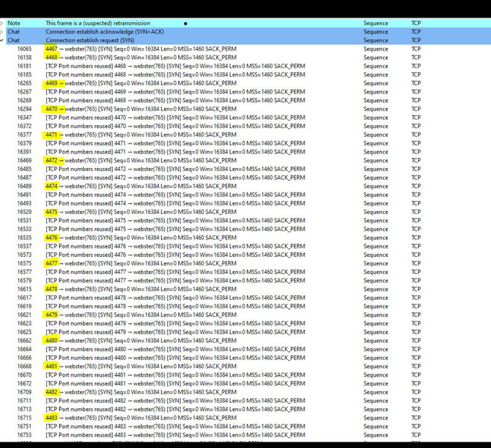Choose packet 16664 row
The height and width of the screenshot is (448, 491).
click(x=245, y=349)
